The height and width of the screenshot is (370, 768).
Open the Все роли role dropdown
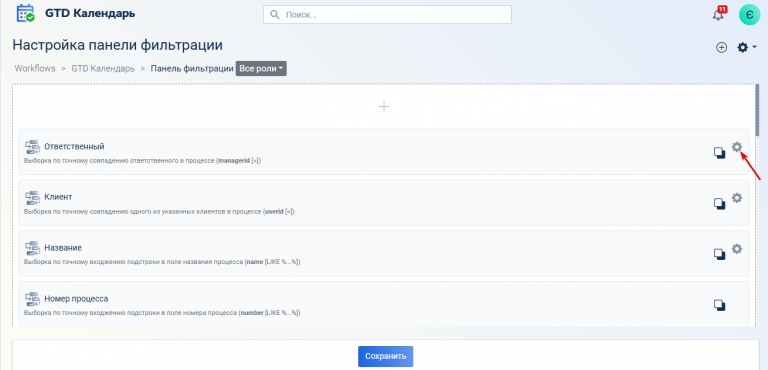[261, 69]
